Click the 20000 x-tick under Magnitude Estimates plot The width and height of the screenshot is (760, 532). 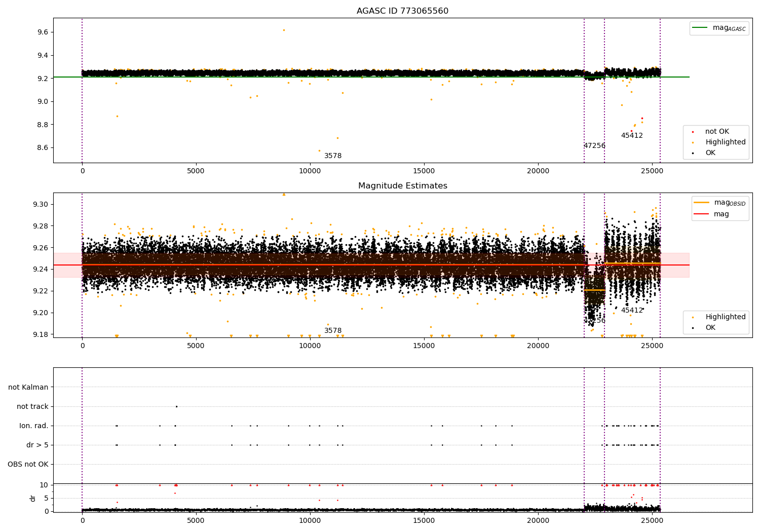point(538,346)
